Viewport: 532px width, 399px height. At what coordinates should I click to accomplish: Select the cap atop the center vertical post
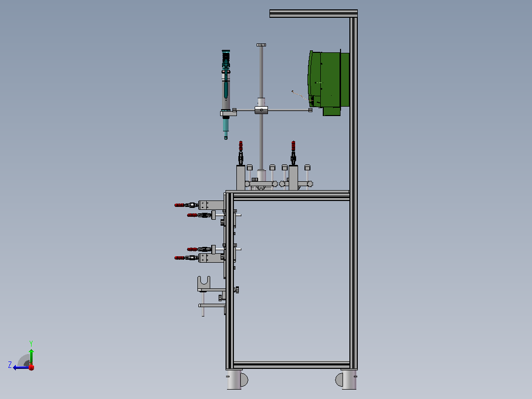(x=261, y=45)
